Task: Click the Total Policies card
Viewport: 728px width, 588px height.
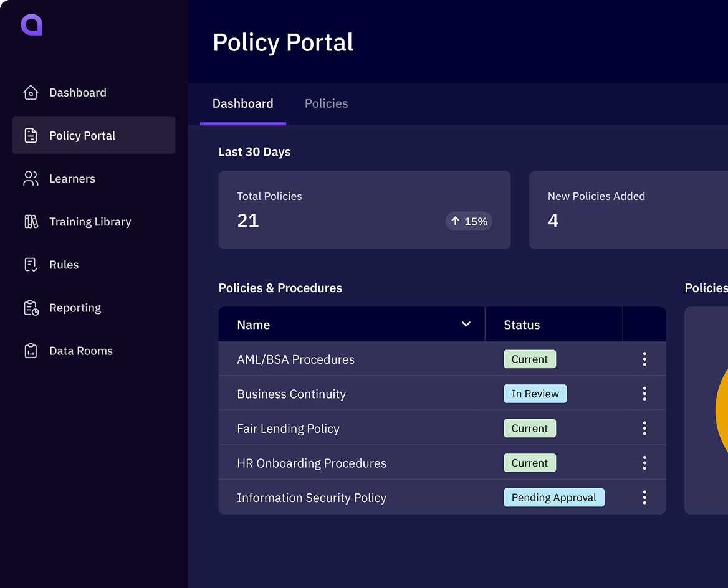Action: [x=365, y=210]
